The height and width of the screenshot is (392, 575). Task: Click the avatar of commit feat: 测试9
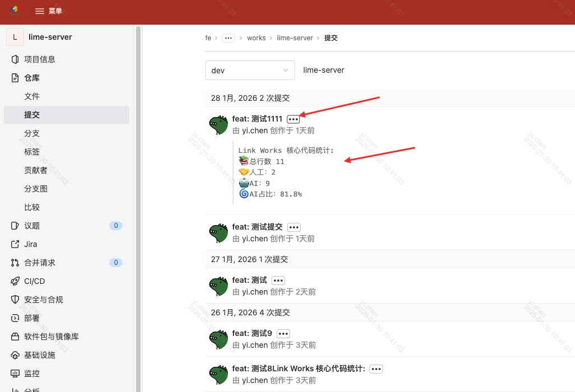[218, 339]
